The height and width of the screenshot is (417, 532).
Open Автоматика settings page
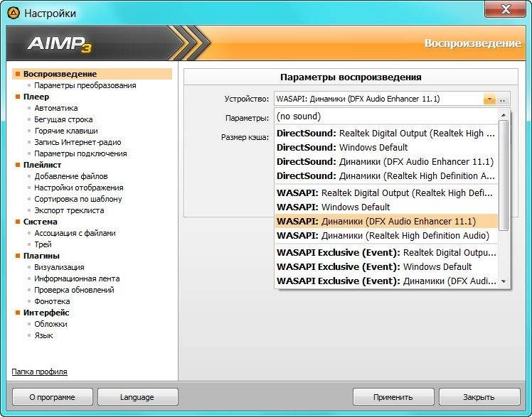tap(56, 108)
